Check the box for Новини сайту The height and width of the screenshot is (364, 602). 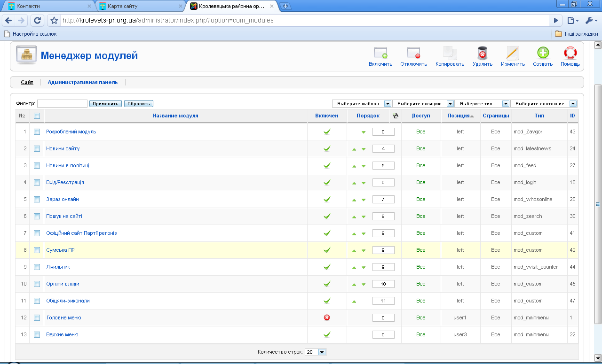pyautogui.click(x=37, y=148)
